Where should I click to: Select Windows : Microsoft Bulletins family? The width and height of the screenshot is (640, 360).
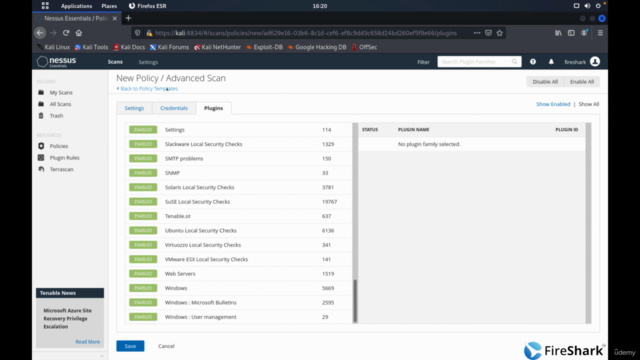tap(239, 302)
